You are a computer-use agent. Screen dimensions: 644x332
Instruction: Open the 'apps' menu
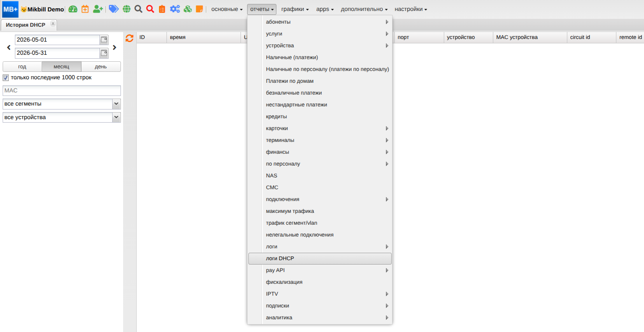pyautogui.click(x=325, y=9)
